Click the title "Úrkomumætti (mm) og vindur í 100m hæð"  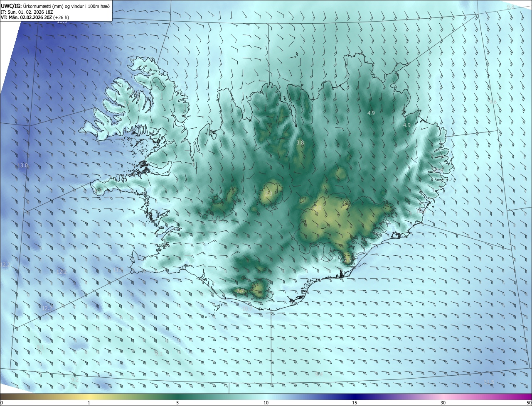click(x=66, y=5)
